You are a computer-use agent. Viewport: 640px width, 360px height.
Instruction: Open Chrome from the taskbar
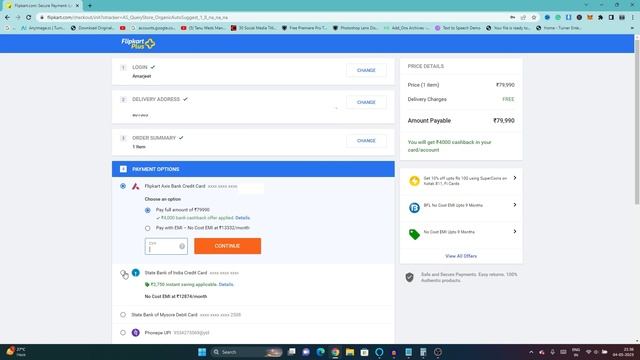tap(335, 352)
